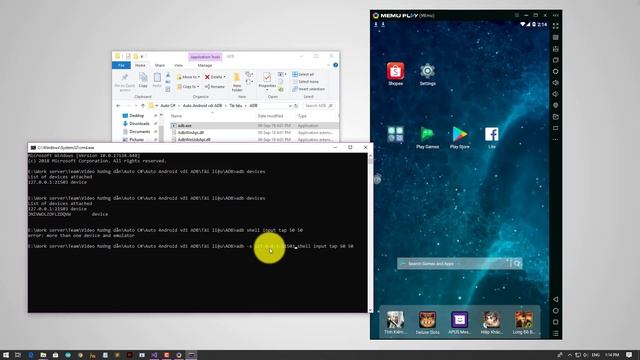
Task: Open MEmu keymapping sidebar icon
Action: (556, 38)
